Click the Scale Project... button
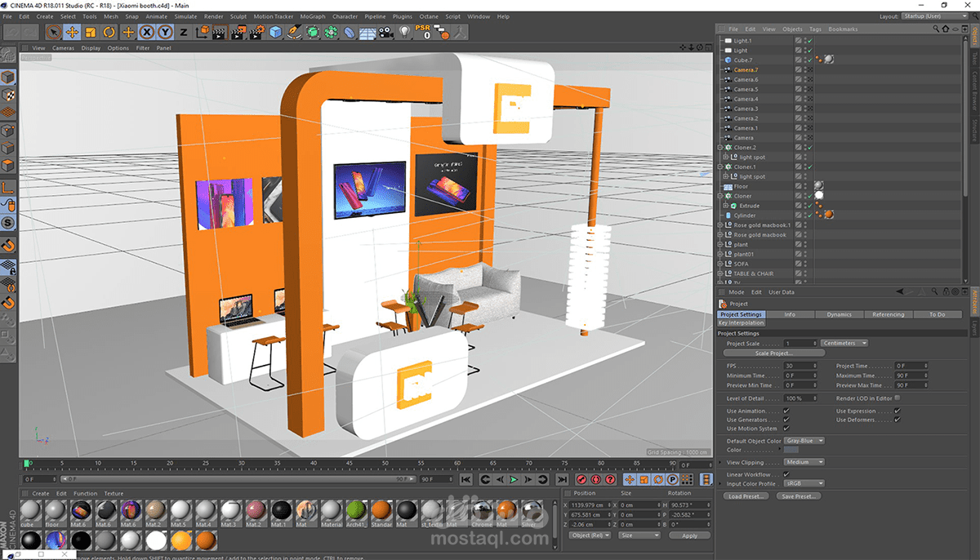 tap(773, 353)
